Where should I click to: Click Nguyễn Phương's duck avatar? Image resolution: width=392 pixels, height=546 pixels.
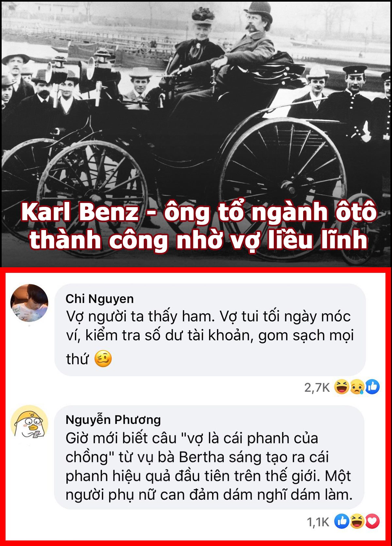point(29,423)
